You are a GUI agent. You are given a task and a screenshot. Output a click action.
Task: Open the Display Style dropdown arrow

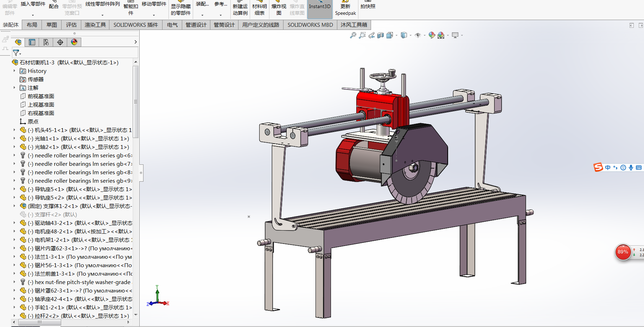pos(410,36)
